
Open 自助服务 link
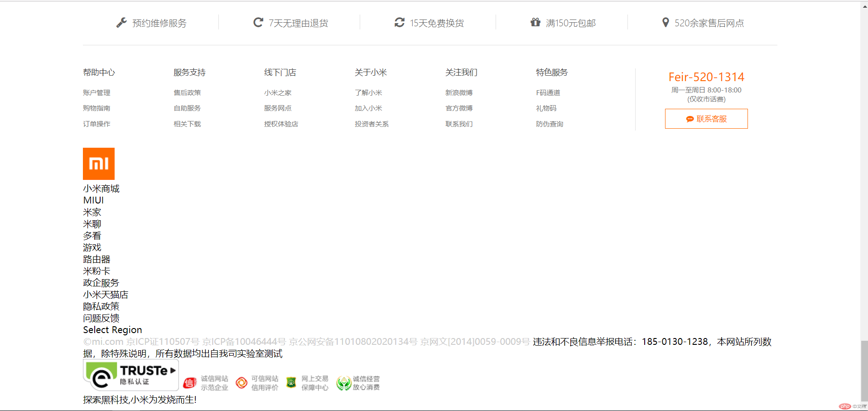[x=187, y=108]
